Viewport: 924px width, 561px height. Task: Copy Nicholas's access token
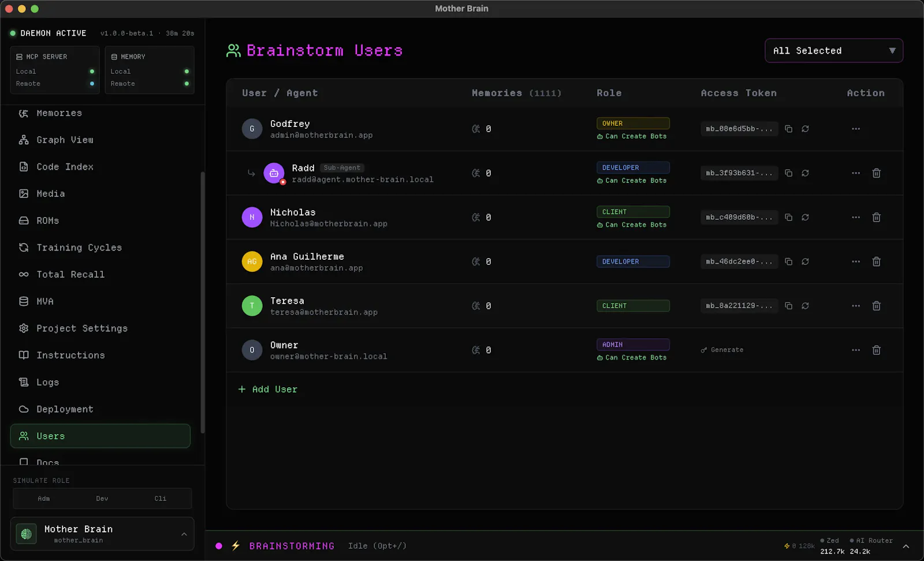788,217
